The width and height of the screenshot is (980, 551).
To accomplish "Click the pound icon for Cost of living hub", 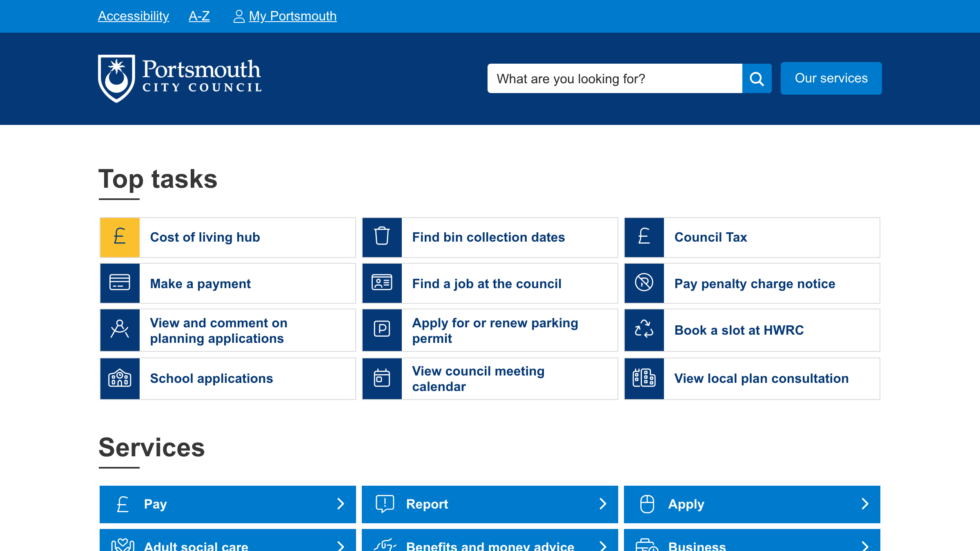I will [119, 237].
